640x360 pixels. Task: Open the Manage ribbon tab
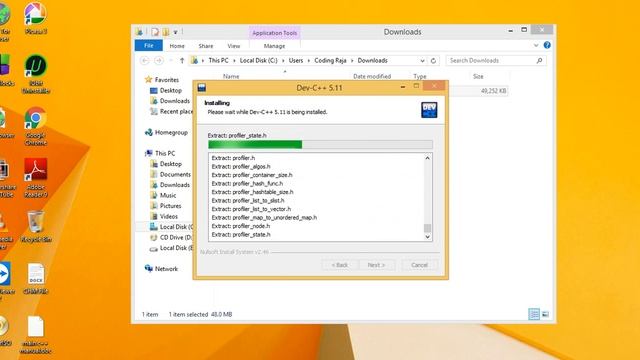(274, 46)
